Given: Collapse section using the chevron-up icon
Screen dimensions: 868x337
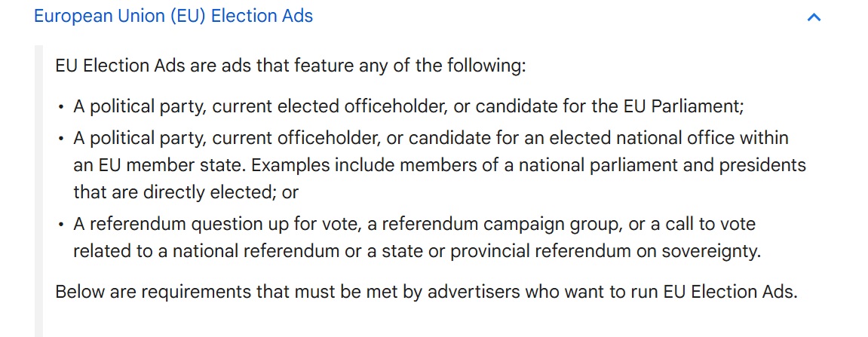Looking at the screenshot, I should (x=814, y=17).
